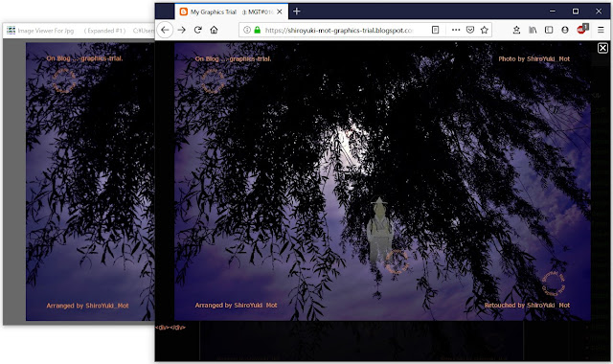
Task: Open the Library icon
Action: click(533, 30)
